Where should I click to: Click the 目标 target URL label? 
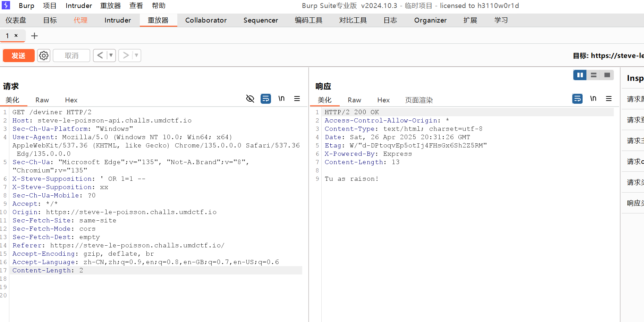pyautogui.click(x=608, y=56)
